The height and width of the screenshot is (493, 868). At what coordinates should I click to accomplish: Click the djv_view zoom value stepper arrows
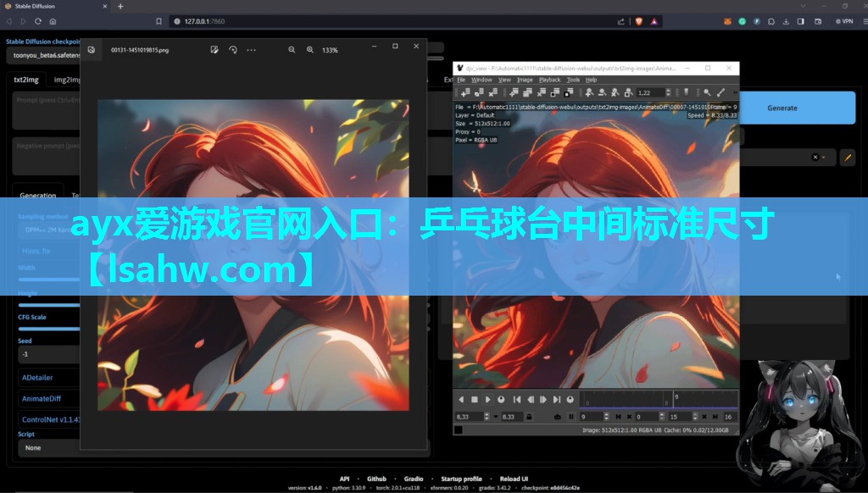pos(669,92)
